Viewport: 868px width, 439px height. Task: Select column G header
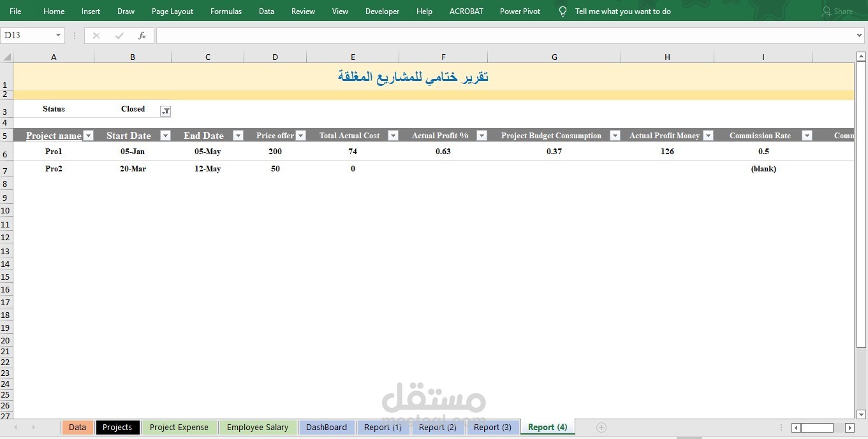(554, 57)
